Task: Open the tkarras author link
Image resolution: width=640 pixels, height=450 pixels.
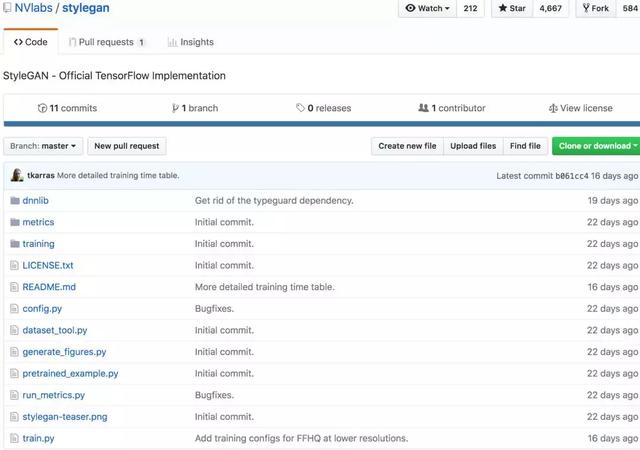Action: click(41, 175)
